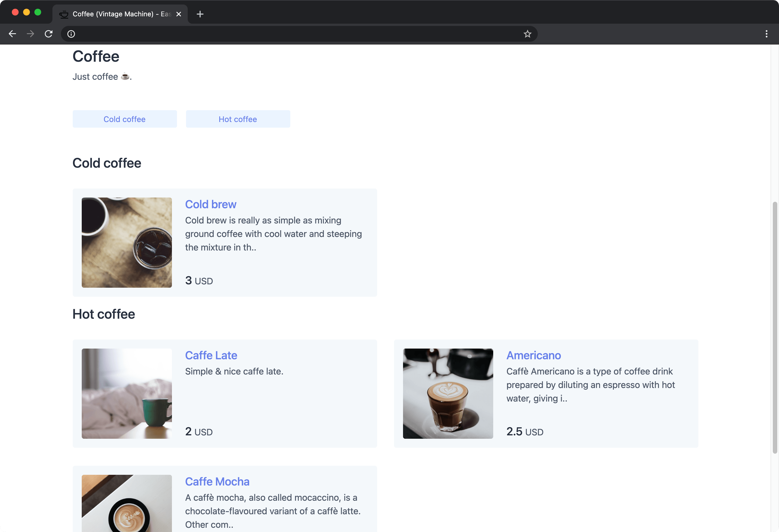The image size is (779, 532).
Task: Click the Americano product title link
Action: click(533, 355)
